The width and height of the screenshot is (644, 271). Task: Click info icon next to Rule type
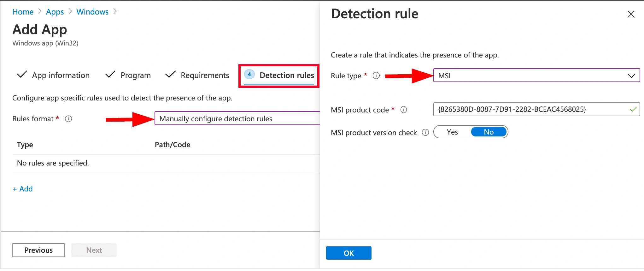pos(376,76)
